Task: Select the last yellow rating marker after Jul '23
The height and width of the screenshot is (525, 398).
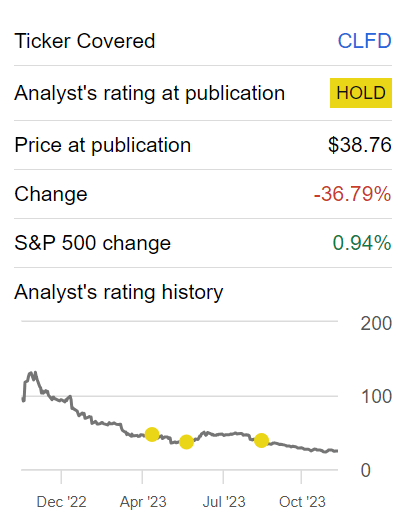Action: click(x=261, y=440)
